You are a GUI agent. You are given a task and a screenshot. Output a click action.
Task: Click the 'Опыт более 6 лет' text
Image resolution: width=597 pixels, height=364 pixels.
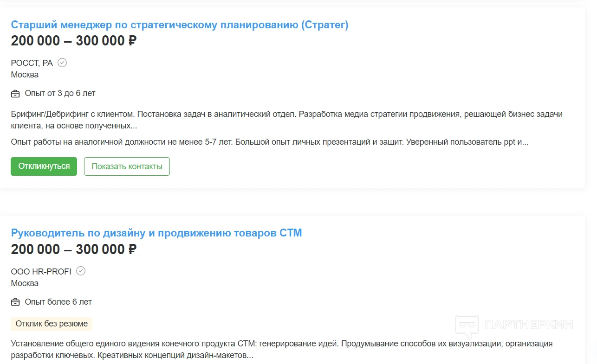58,302
